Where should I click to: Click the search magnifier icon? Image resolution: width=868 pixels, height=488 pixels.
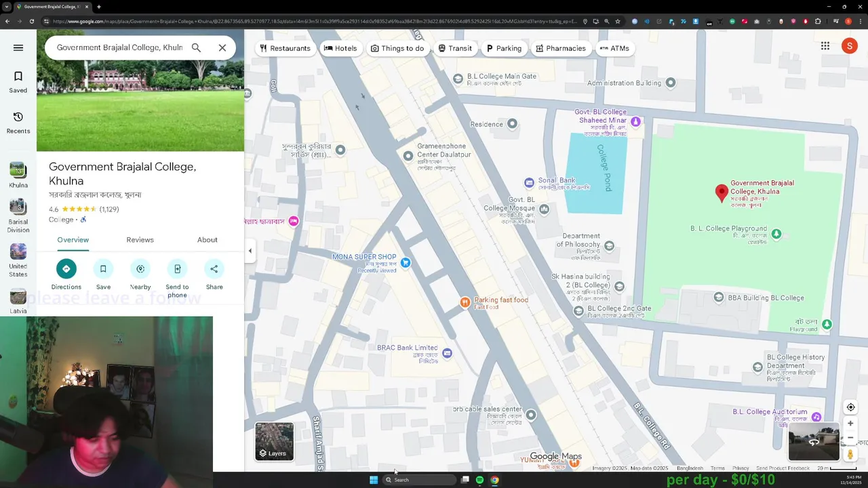(196, 47)
